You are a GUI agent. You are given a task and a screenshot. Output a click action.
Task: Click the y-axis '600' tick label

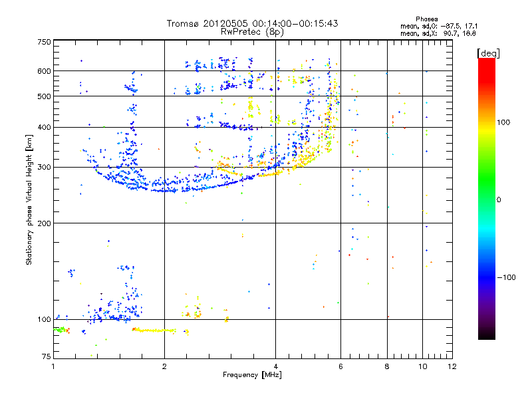pyautogui.click(x=44, y=71)
